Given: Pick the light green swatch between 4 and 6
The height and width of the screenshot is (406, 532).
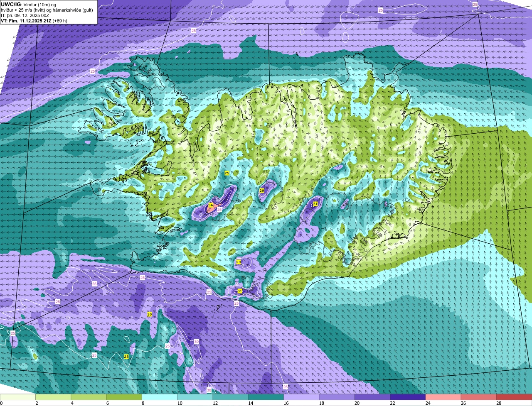Looking at the screenshot, I should (89, 397).
